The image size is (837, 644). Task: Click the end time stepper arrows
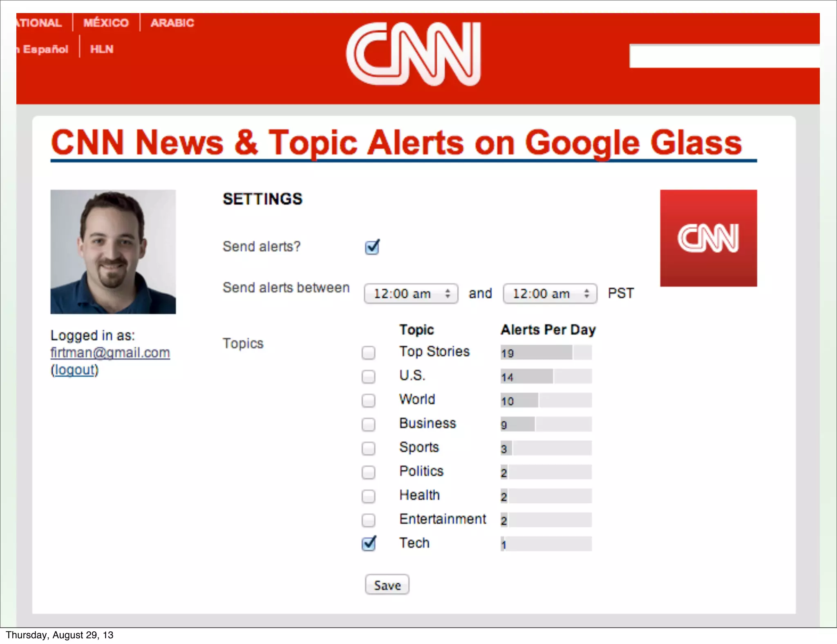586,294
